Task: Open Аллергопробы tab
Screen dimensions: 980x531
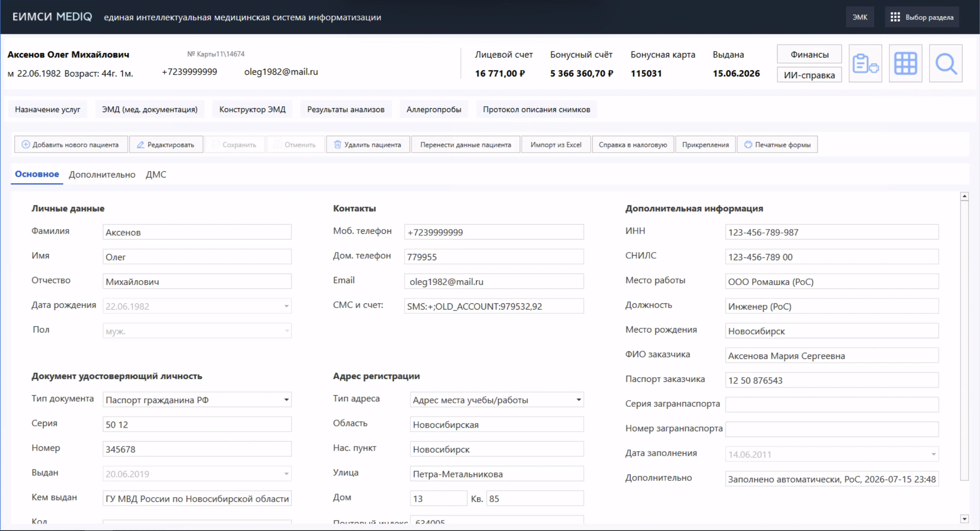Action: tap(434, 109)
